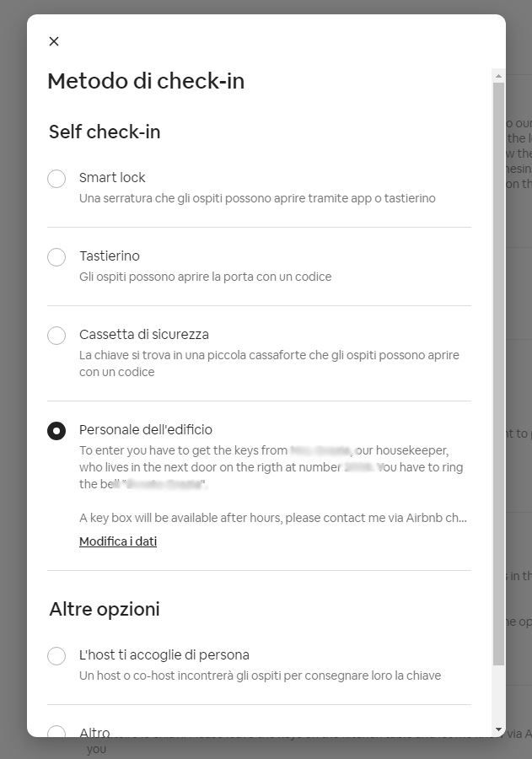Click the L'host ti accoglie di persona title
532x759 pixels.
(x=164, y=654)
